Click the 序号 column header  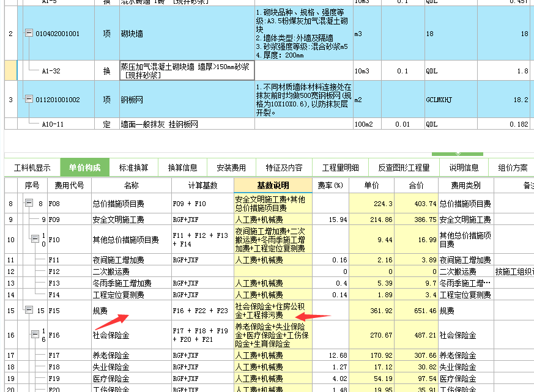[x=32, y=185]
